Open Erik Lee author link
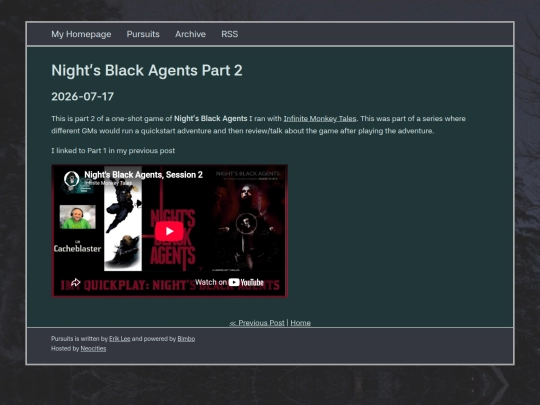 click(x=120, y=339)
